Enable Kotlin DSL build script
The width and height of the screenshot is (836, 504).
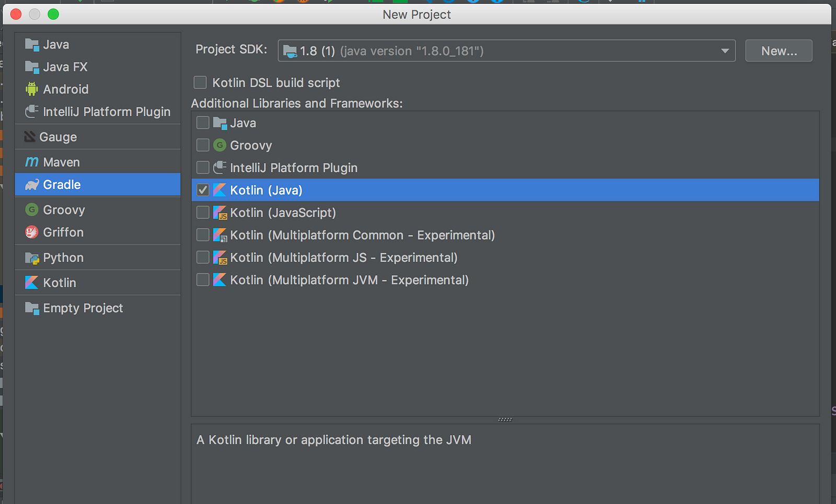pos(200,83)
